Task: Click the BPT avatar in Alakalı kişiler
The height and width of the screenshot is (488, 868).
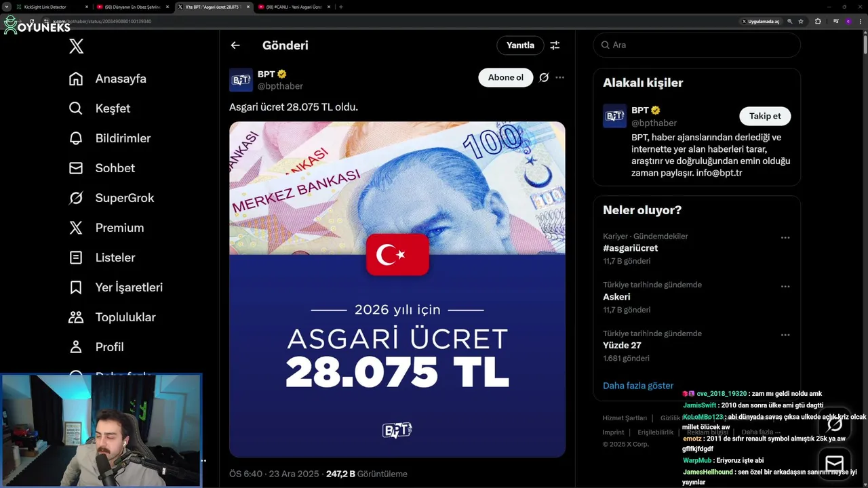Action: 614,116
